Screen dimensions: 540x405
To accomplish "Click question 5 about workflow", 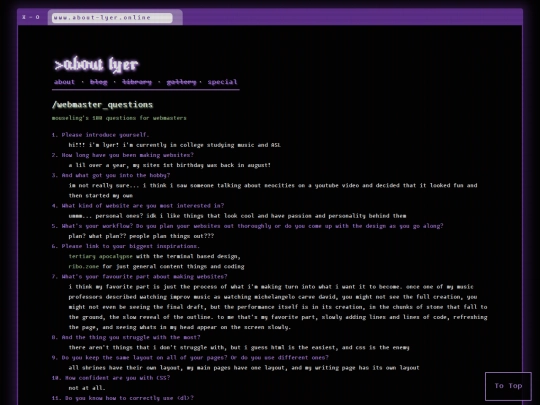I will tap(248, 226).
